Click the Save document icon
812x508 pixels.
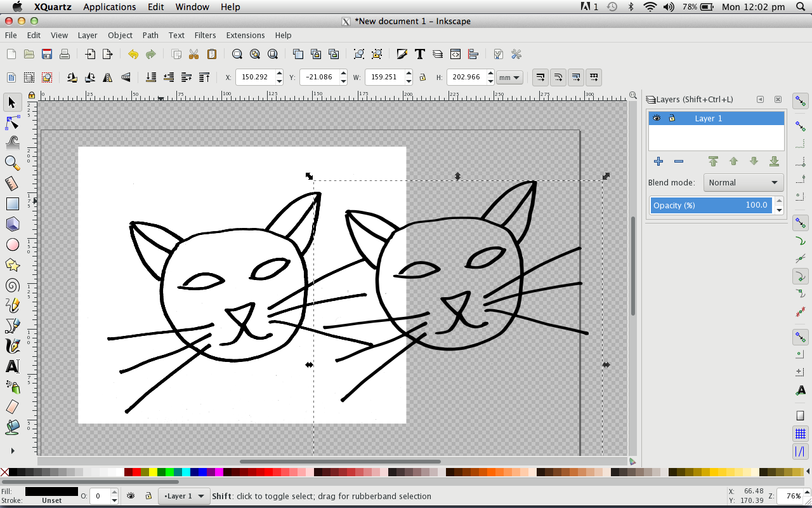(x=46, y=54)
